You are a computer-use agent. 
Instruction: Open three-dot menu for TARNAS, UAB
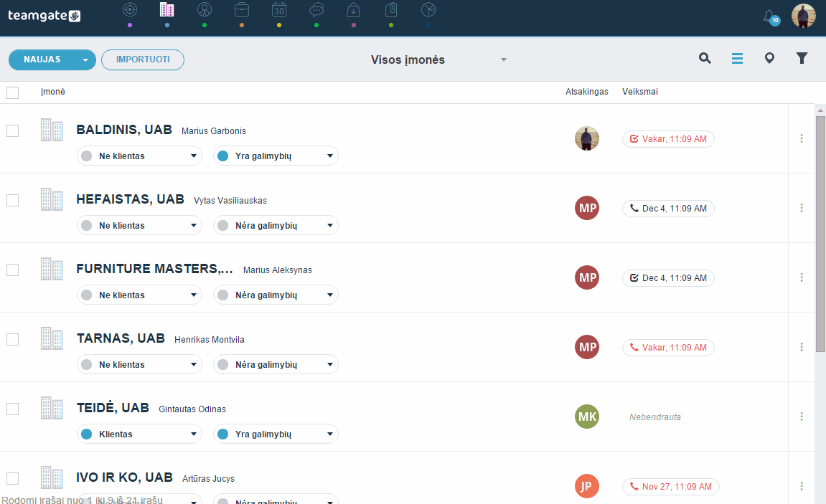(x=802, y=347)
